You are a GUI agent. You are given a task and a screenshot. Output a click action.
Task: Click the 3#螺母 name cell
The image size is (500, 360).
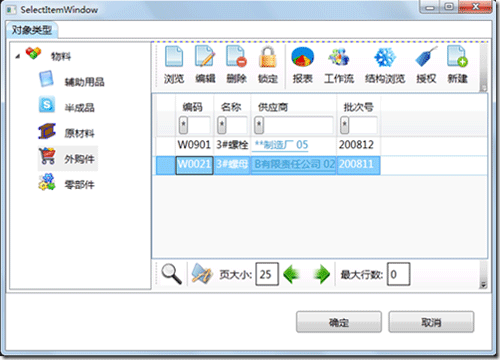232,164
